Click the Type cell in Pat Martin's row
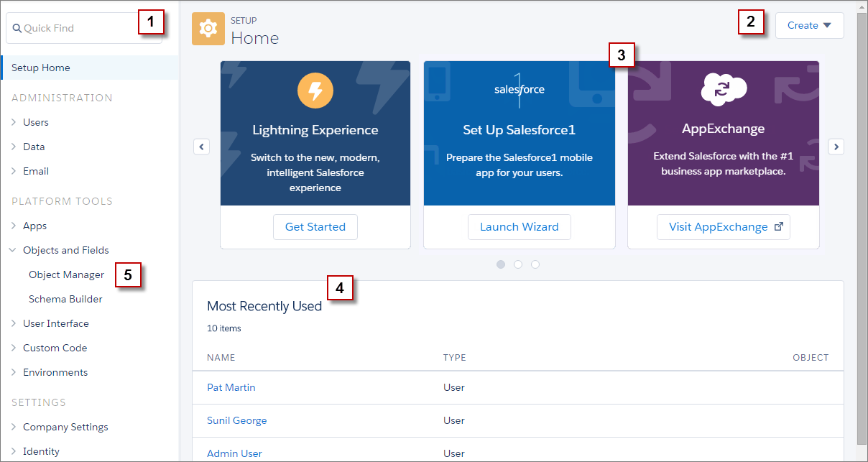868x462 pixels. (x=454, y=387)
